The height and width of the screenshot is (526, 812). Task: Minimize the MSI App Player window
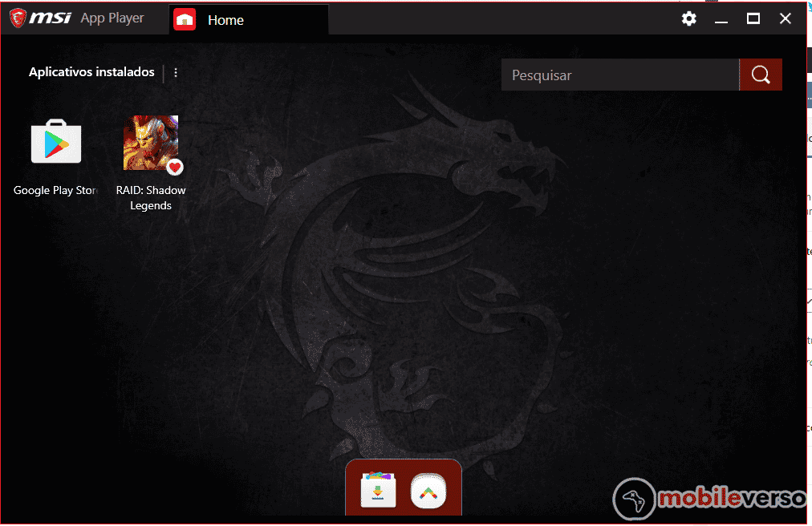point(721,18)
